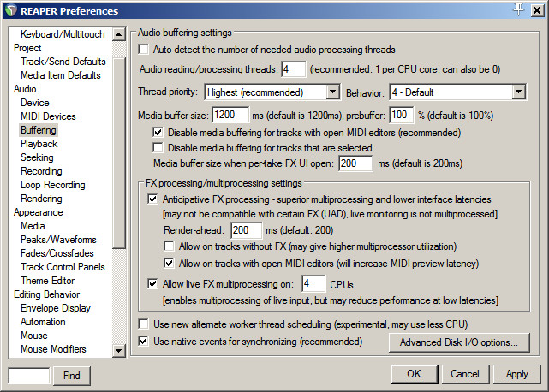
Task: Open the Media appearance page
Action: [33, 226]
